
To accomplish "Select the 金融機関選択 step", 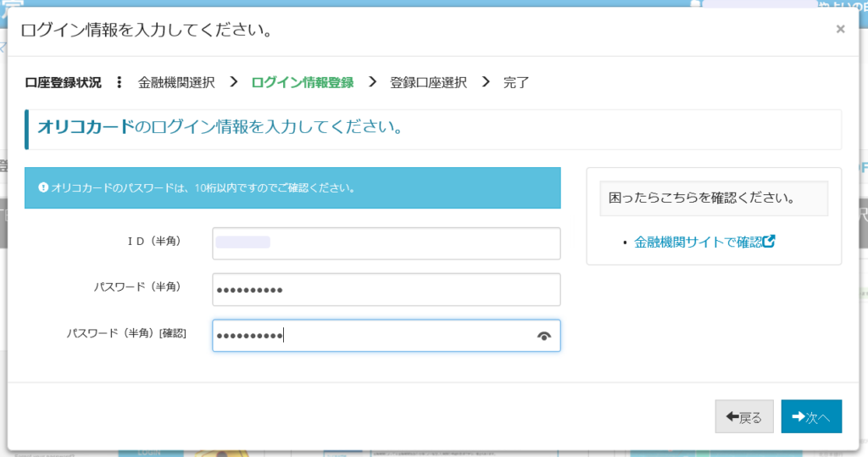I will pos(176,82).
